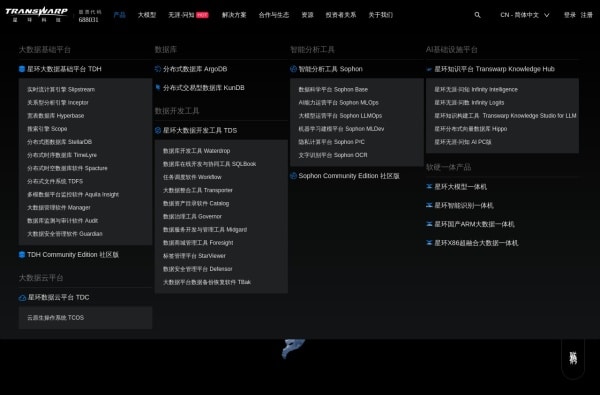Screen dimensions: 600x395
Task: Select 关系型分析引擎 Inceptor
Action: (x=58, y=103)
